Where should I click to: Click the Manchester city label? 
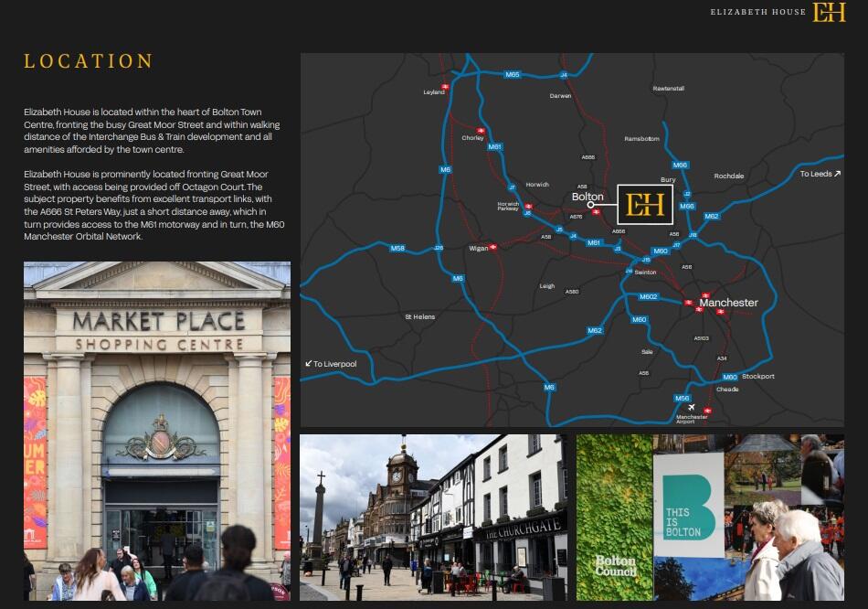click(x=728, y=303)
